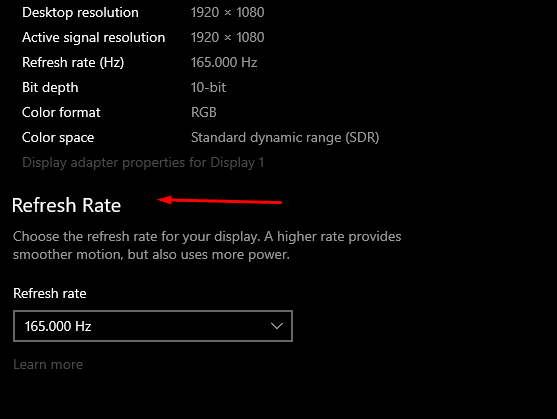Select the Refresh Rate section heading
The width and height of the screenshot is (557, 419).
click(66, 205)
